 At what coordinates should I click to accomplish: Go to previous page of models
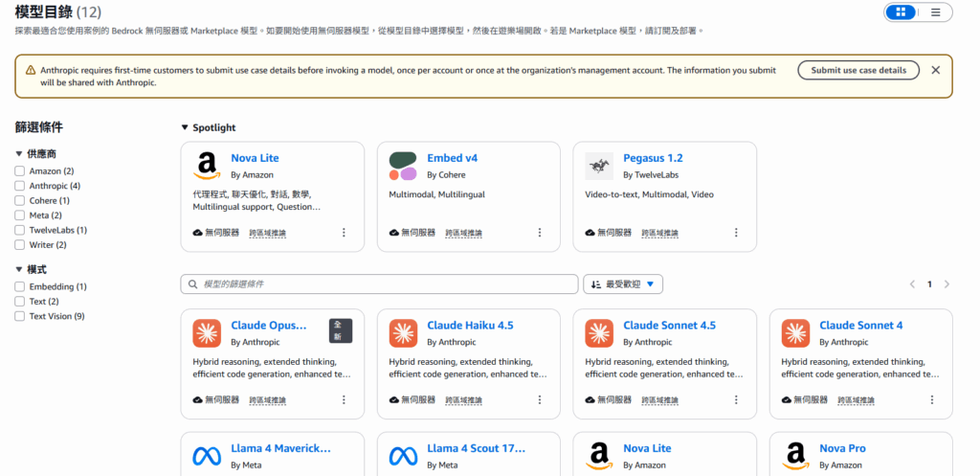click(x=912, y=284)
